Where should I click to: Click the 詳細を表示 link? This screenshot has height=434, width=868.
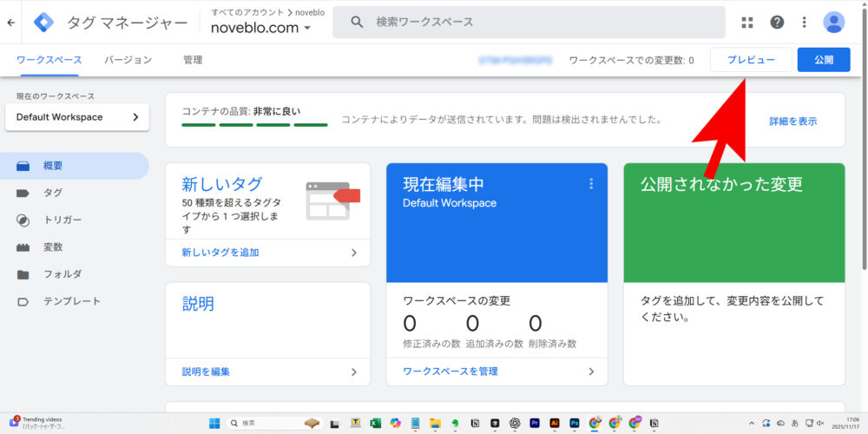point(792,122)
